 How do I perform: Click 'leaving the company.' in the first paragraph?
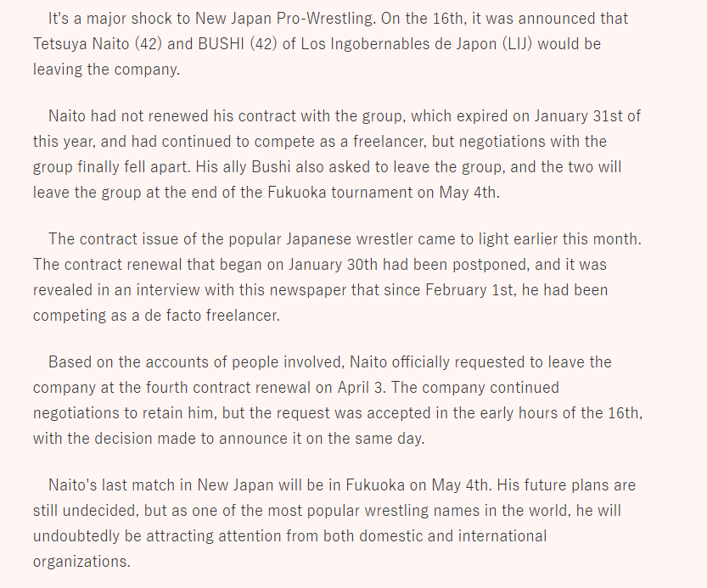(106, 70)
